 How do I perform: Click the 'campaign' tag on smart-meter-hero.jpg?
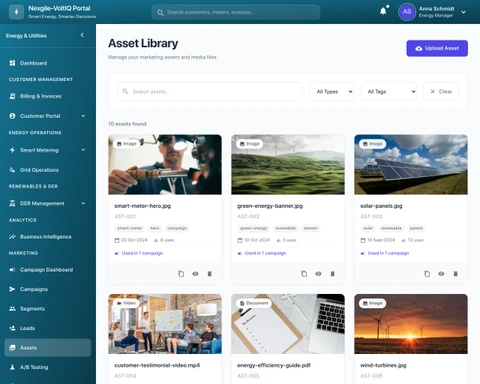(x=177, y=228)
